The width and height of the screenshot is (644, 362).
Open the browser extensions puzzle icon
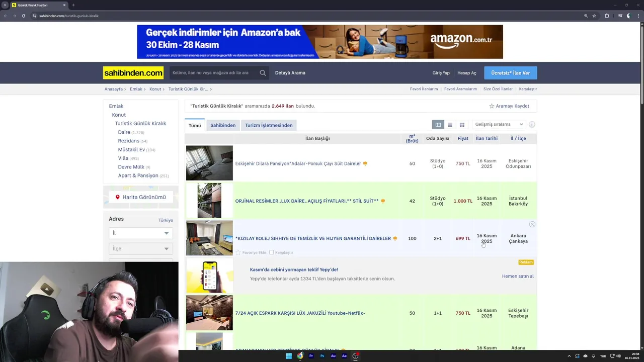pyautogui.click(x=607, y=16)
